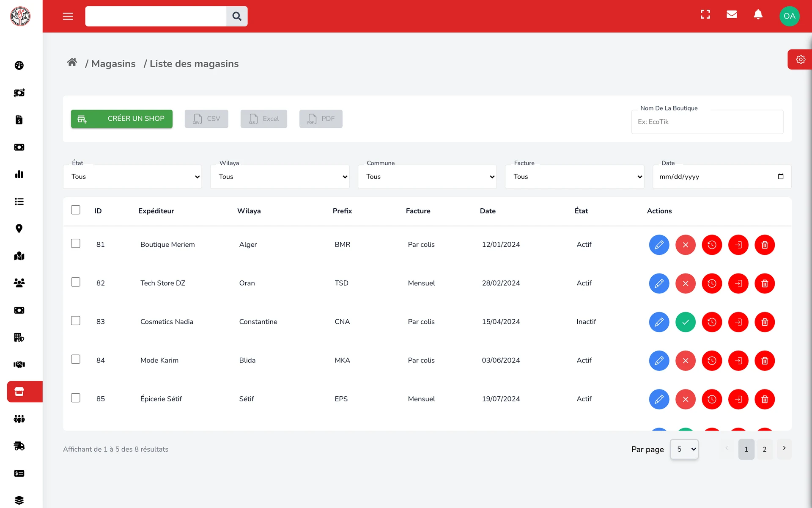This screenshot has width=812, height=508.
Task: Toggle the select-all header checkbox
Action: point(76,210)
